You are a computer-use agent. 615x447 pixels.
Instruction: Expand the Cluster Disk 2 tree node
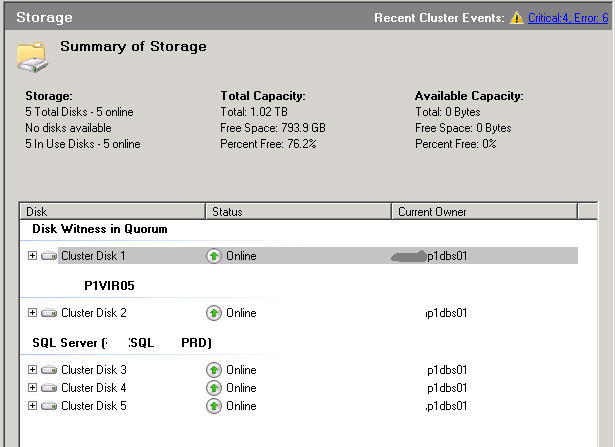[33, 313]
